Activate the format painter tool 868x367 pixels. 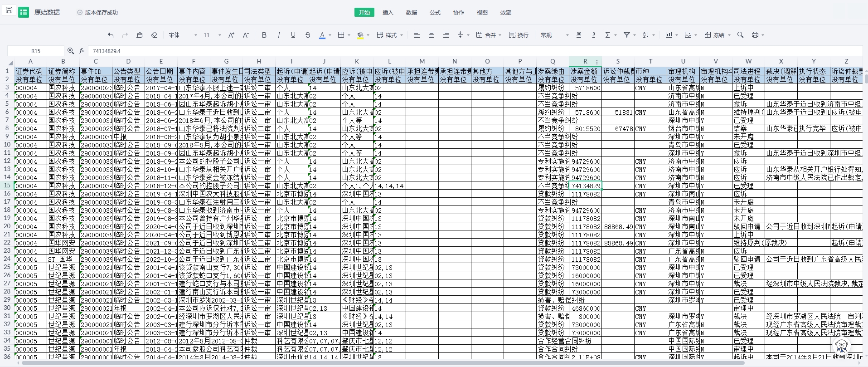140,35
